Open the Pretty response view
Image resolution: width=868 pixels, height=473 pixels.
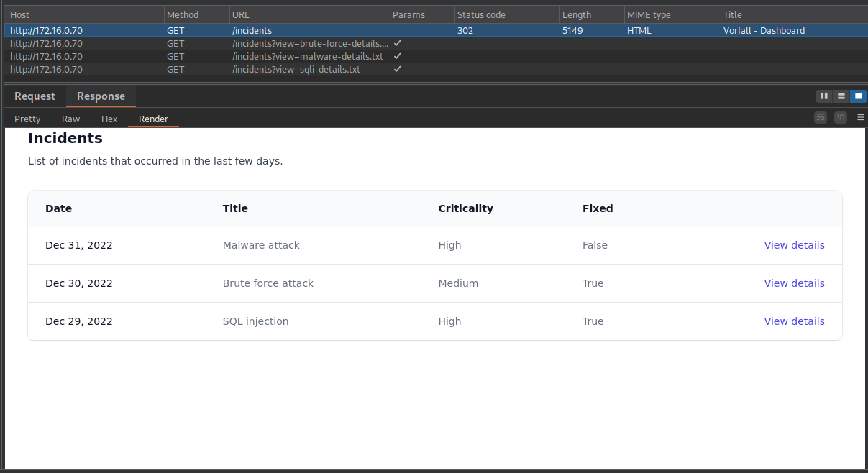27,119
